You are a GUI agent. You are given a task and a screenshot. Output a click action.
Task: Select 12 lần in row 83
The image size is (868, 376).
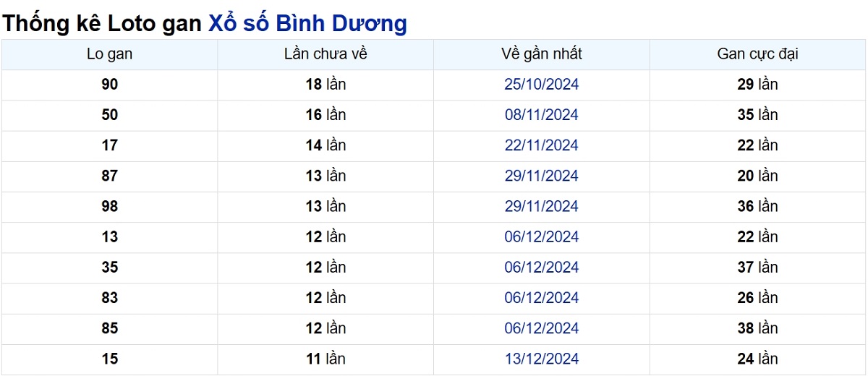point(325,297)
